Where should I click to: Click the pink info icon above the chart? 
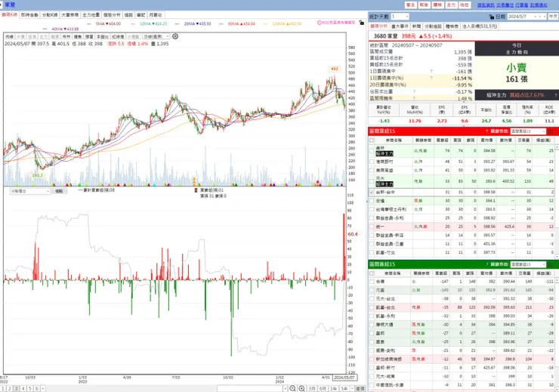[319, 23]
